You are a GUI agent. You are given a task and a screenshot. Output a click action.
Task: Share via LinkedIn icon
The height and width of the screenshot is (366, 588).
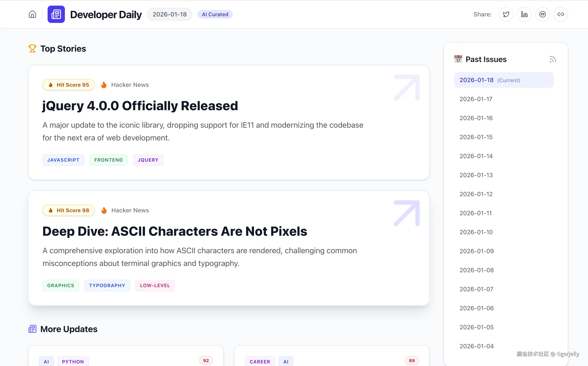524,14
